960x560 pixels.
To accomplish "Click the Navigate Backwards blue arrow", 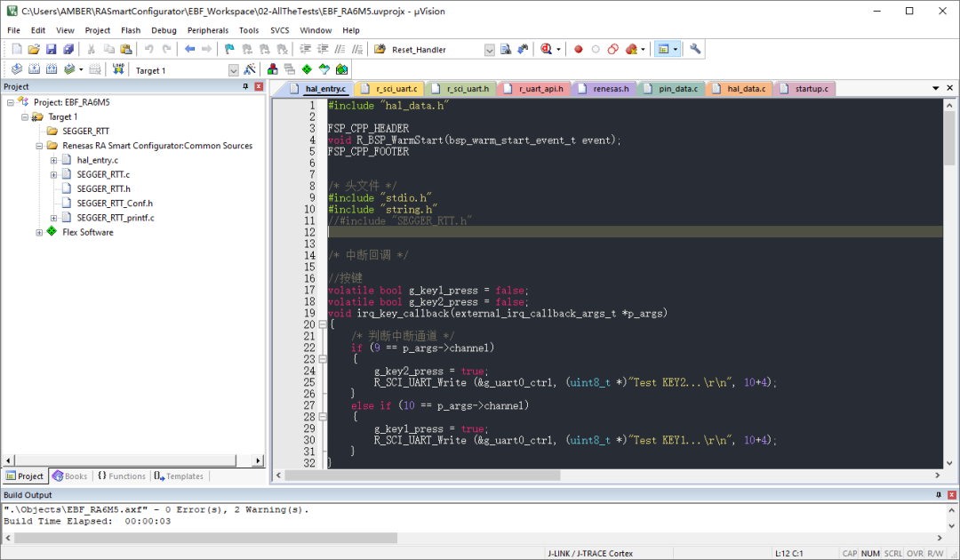I will pos(189,50).
